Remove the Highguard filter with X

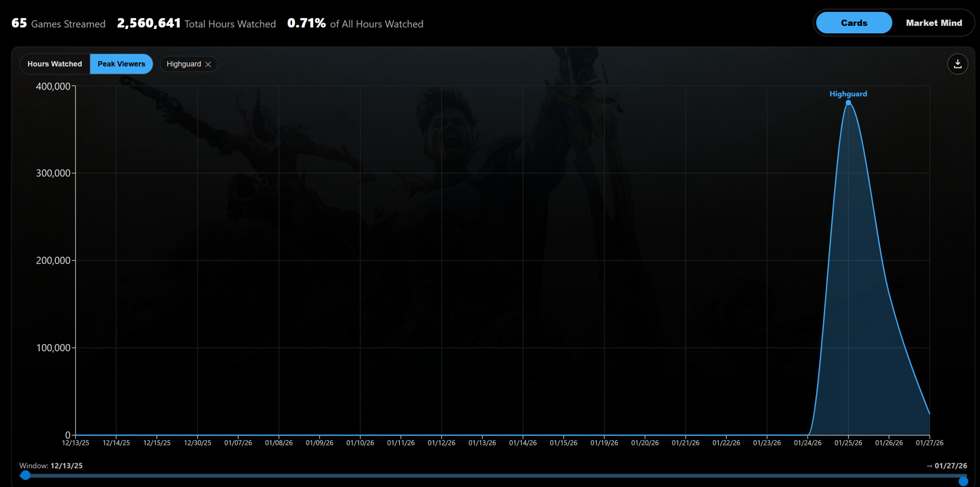click(208, 65)
